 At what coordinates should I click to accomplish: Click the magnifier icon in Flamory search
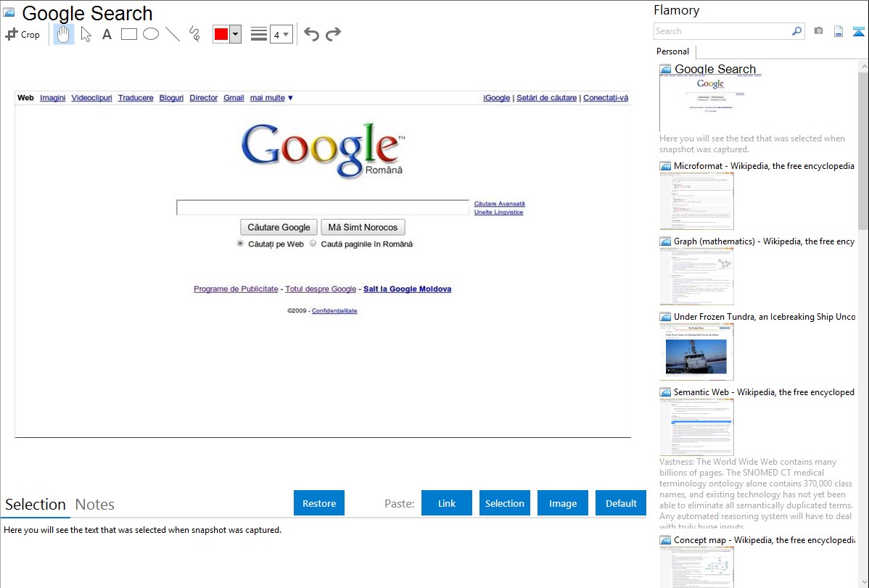tap(796, 31)
